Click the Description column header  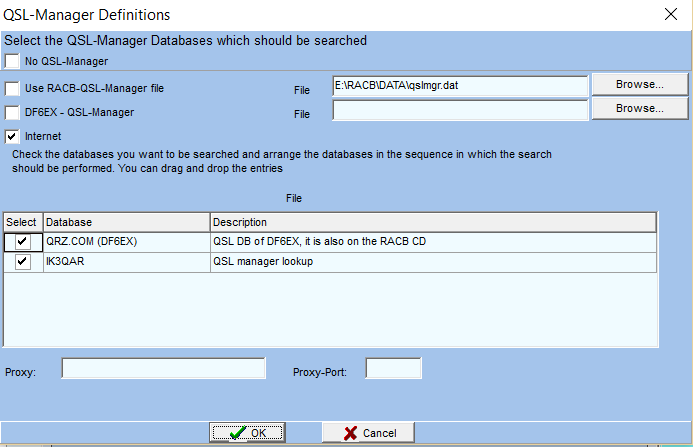click(432, 221)
